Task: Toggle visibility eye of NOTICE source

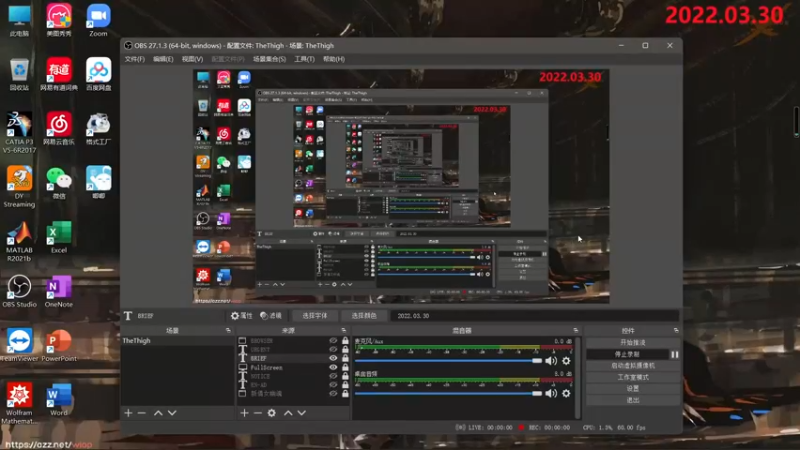Action: [333, 376]
